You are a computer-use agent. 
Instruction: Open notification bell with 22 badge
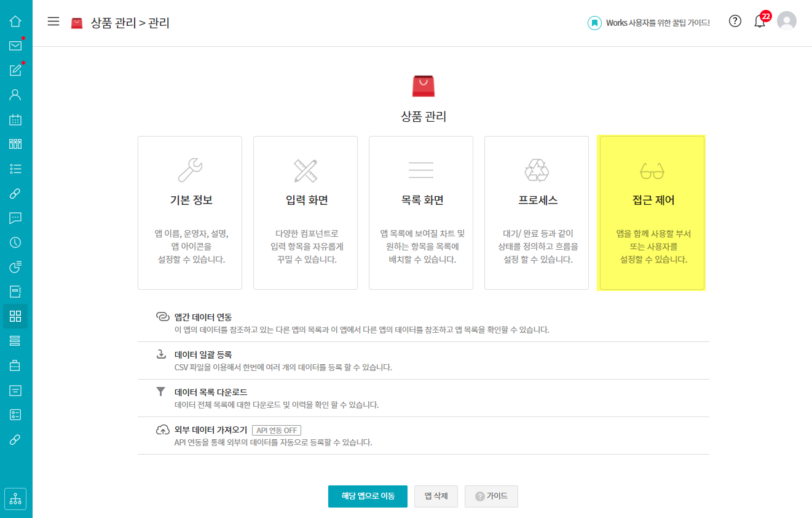pyautogui.click(x=760, y=22)
